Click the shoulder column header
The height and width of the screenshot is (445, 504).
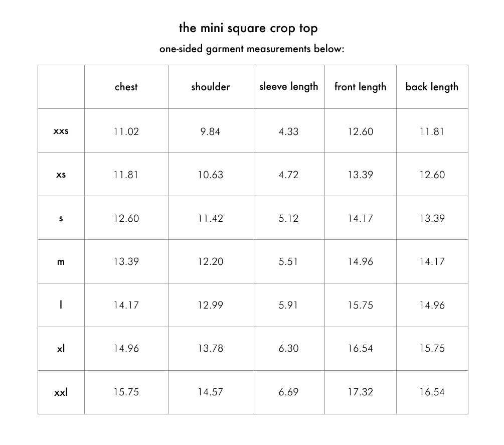[x=210, y=87]
